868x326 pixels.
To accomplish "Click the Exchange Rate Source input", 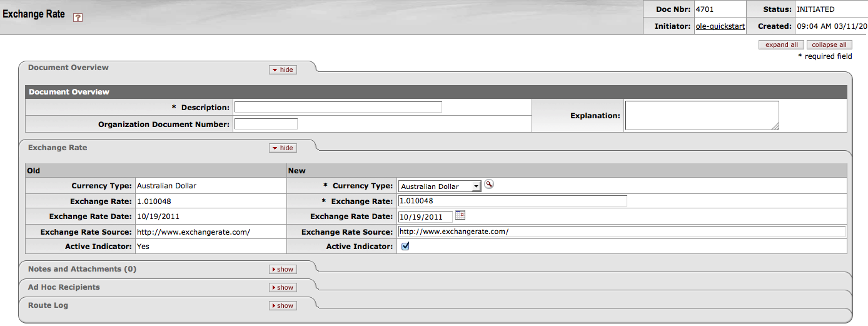I will [x=621, y=232].
